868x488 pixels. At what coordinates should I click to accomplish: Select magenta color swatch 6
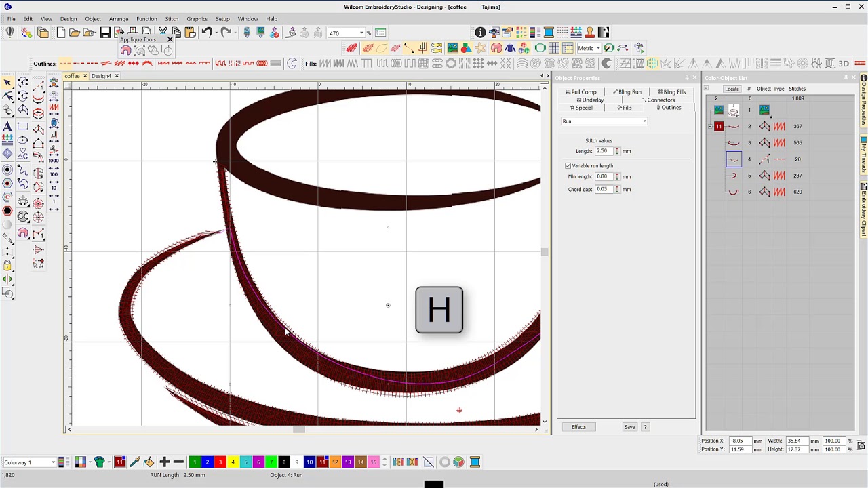258,462
